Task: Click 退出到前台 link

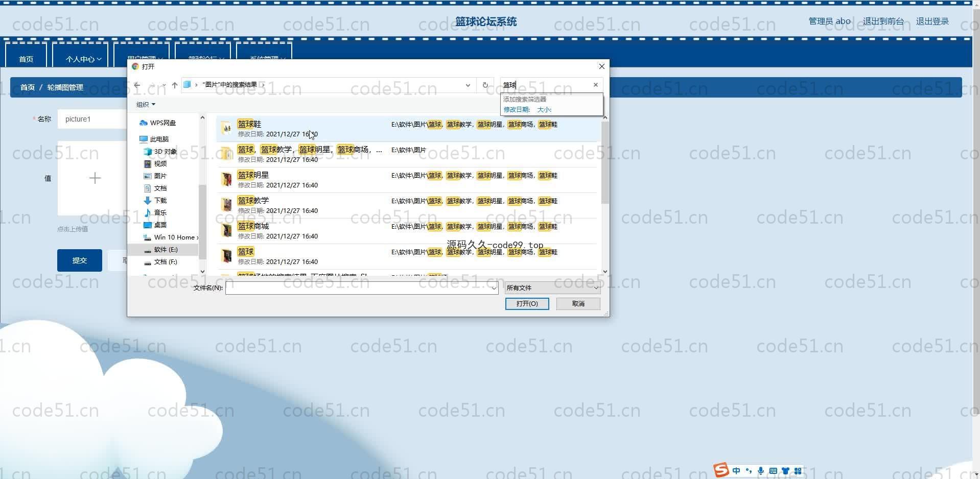Action: [x=883, y=21]
